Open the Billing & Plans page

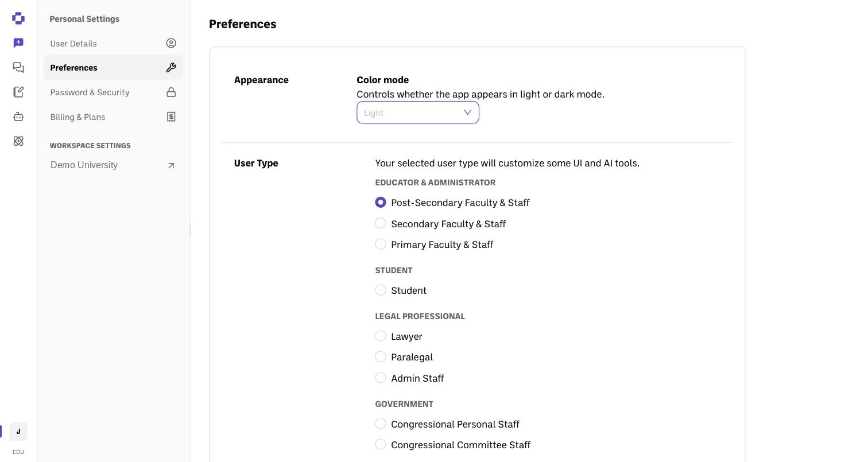tap(113, 117)
